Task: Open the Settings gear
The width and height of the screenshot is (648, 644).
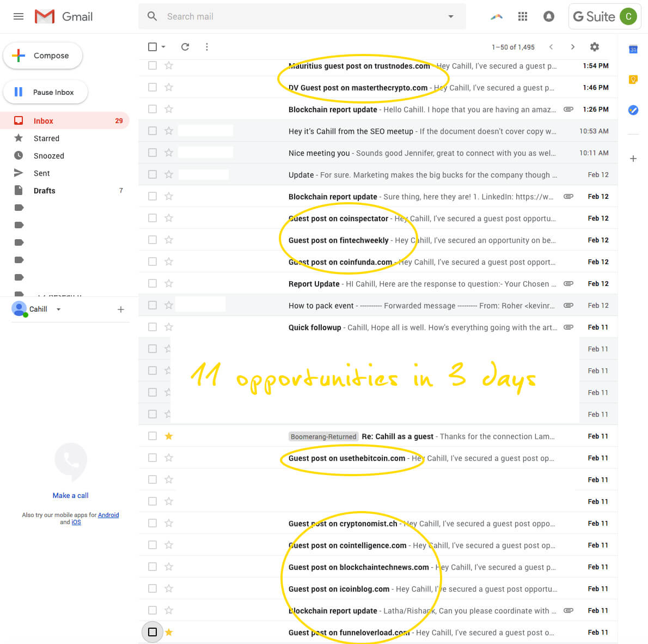Action: click(594, 47)
